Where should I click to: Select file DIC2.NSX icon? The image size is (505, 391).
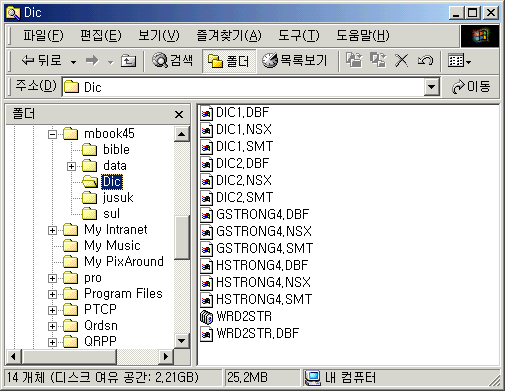(x=206, y=181)
